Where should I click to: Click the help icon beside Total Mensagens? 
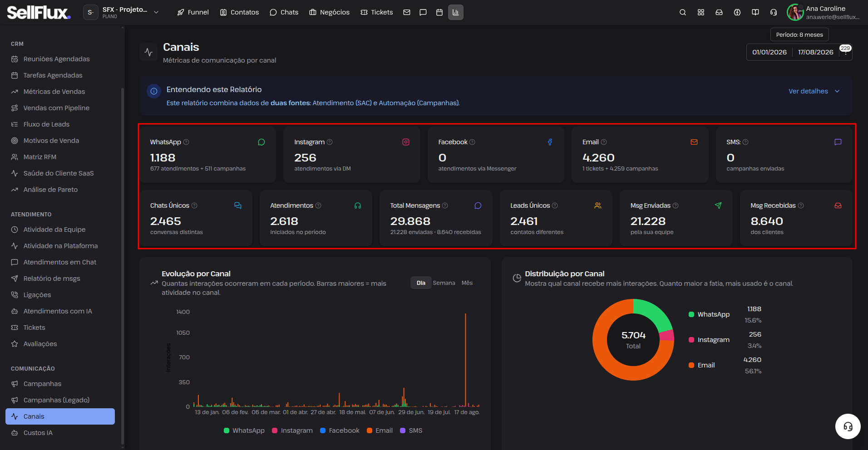click(445, 205)
